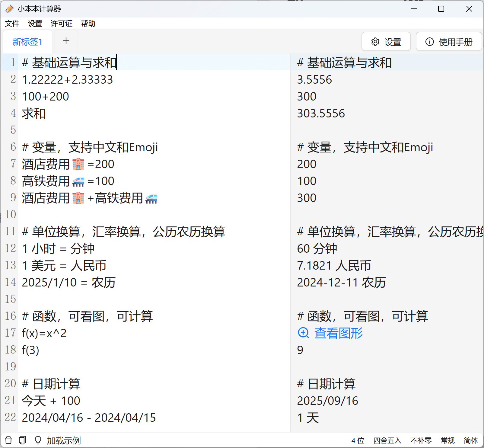Click the lightbulb icon beside 加载示例
Image resolution: width=484 pixels, height=448 pixels.
[38, 440]
